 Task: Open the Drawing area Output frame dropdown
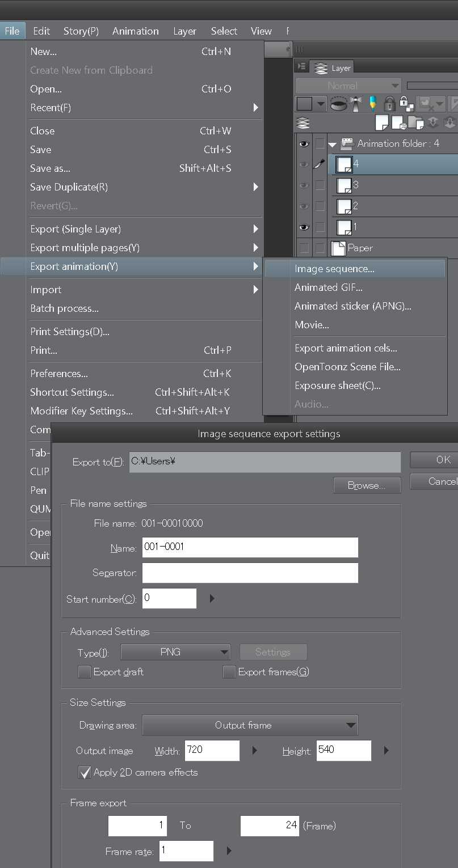[250, 725]
